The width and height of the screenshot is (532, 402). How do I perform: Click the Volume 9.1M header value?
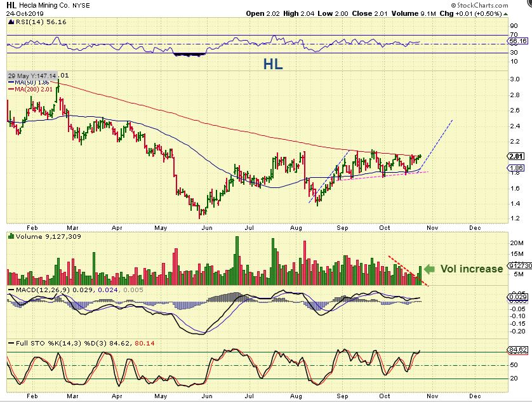tap(413, 13)
